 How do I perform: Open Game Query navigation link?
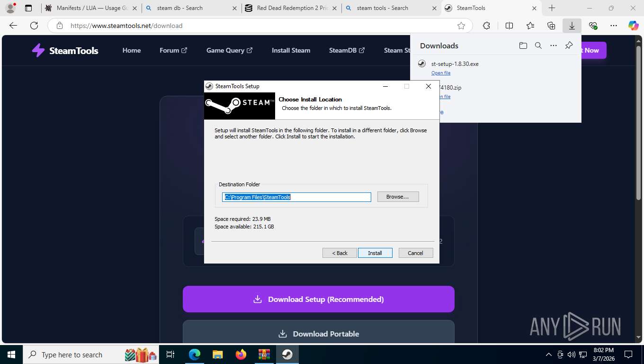pyautogui.click(x=230, y=50)
